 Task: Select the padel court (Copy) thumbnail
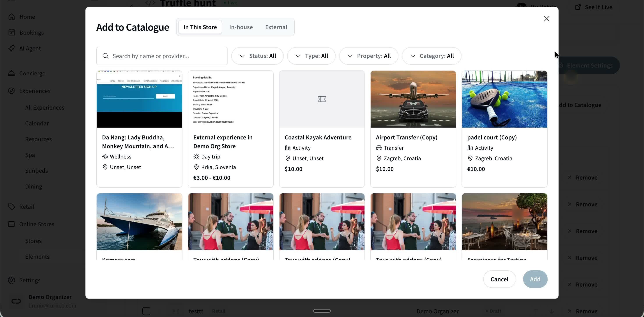point(504,99)
